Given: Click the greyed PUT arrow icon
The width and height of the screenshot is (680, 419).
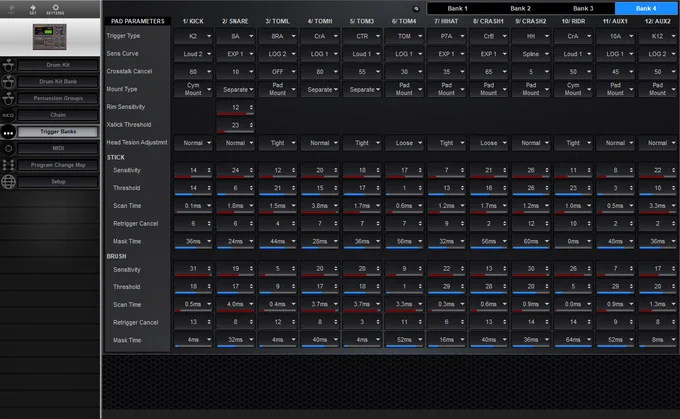Looking at the screenshot, I should pos(11,8).
